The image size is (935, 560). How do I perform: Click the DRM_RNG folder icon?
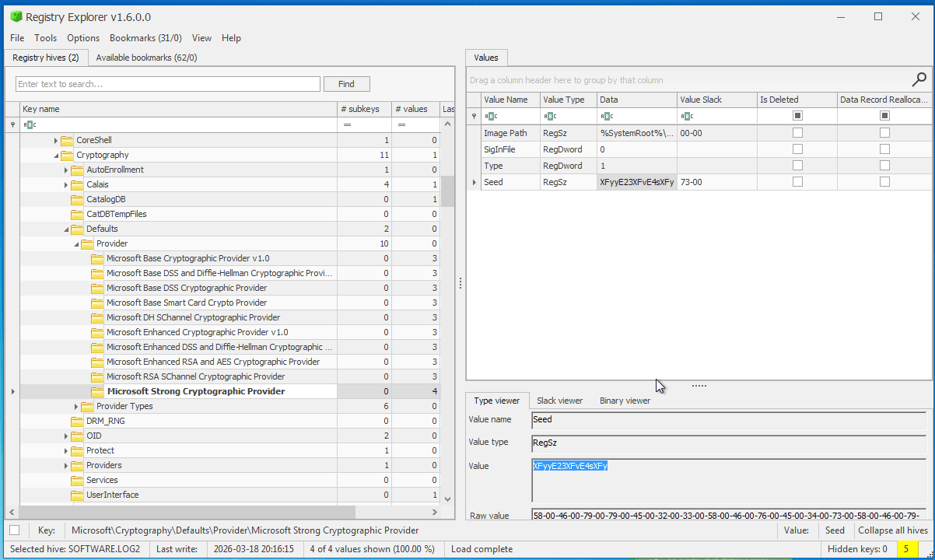coord(77,421)
